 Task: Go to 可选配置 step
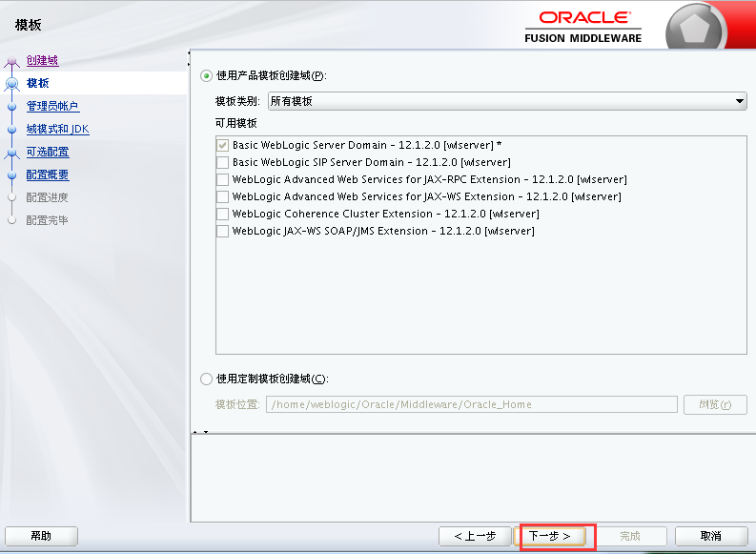[x=48, y=152]
